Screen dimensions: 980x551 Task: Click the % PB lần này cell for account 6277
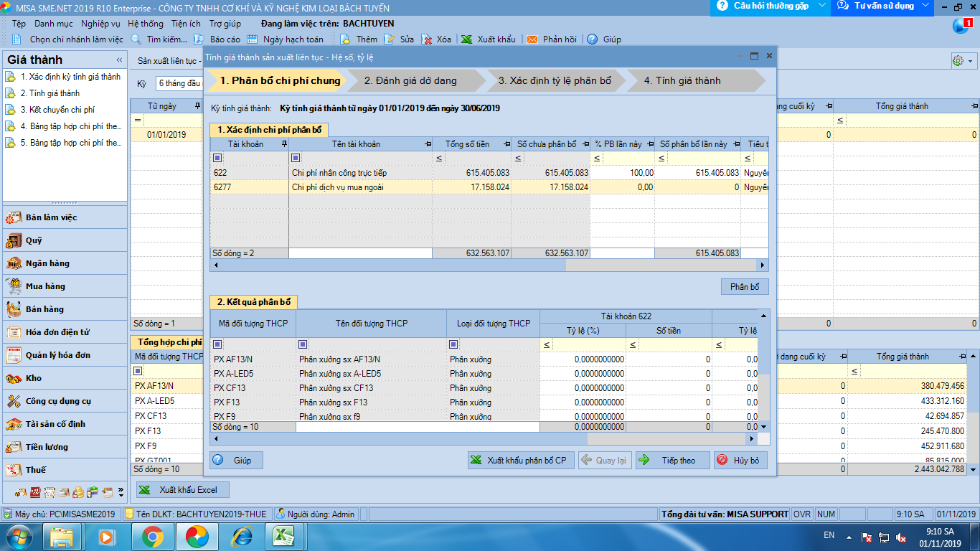tap(622, 187)
